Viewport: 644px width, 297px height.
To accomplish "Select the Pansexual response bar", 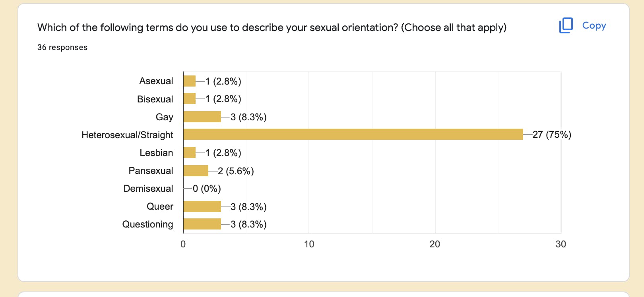I will [x=196, y=171].
